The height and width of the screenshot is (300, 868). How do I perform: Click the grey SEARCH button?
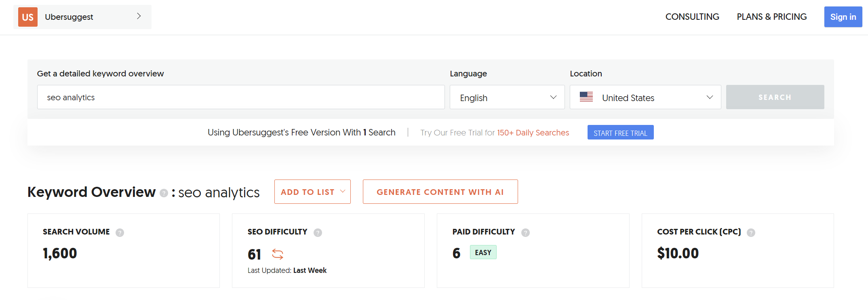click(775, 97)
